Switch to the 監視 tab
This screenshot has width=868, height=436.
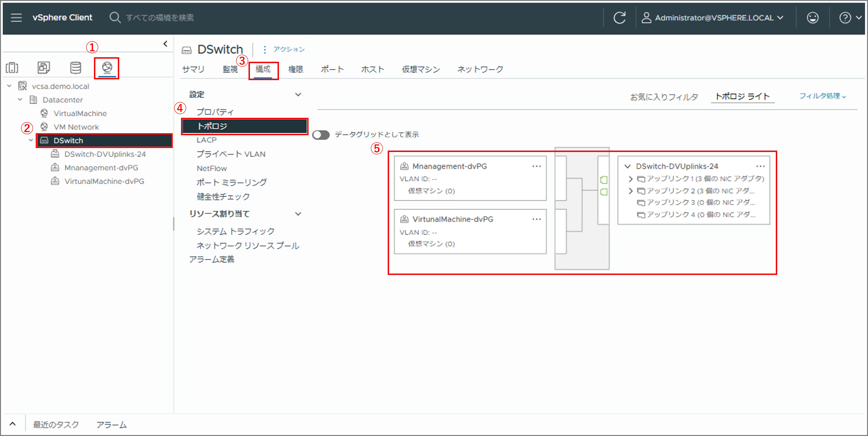[x=231, y=69]
